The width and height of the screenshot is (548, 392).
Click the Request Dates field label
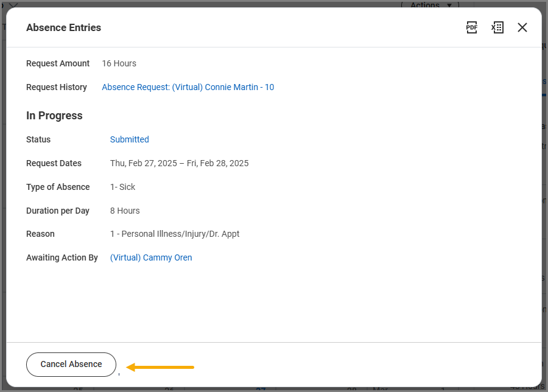54,163
